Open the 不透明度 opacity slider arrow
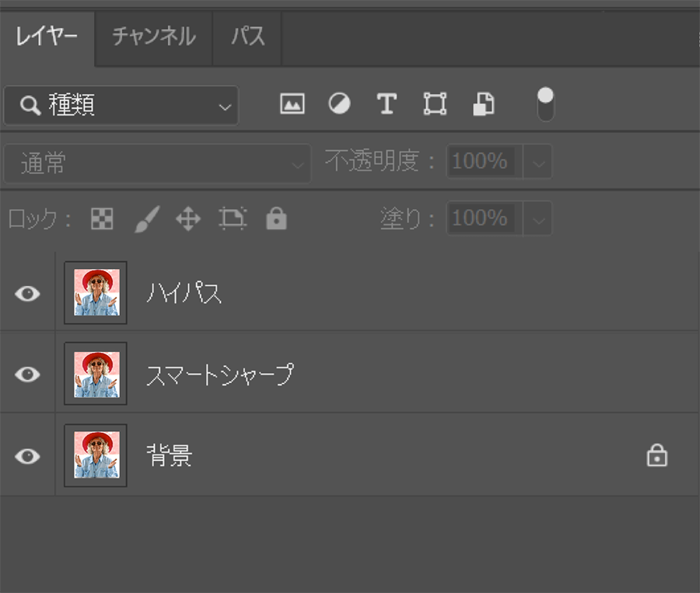This screenshot has width=700, height=593. pos(538,162)
